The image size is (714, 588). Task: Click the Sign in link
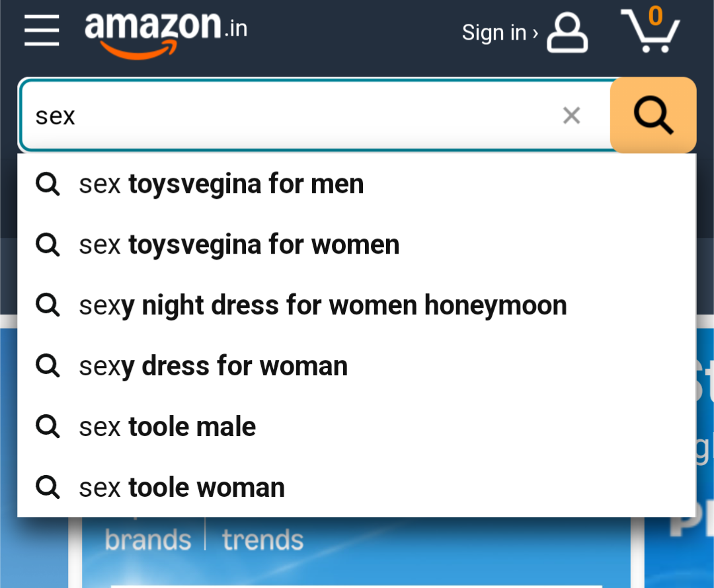[x=499, y=32]
